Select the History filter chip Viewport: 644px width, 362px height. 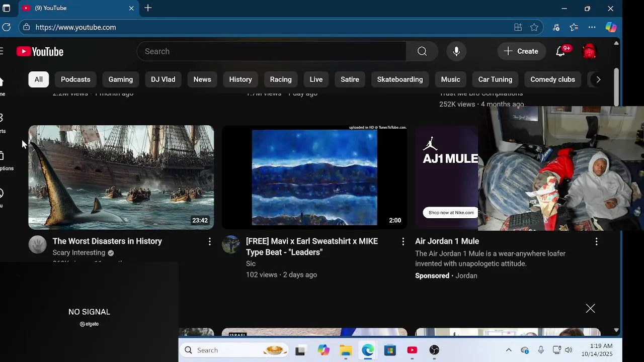click(x=240, y=79)
